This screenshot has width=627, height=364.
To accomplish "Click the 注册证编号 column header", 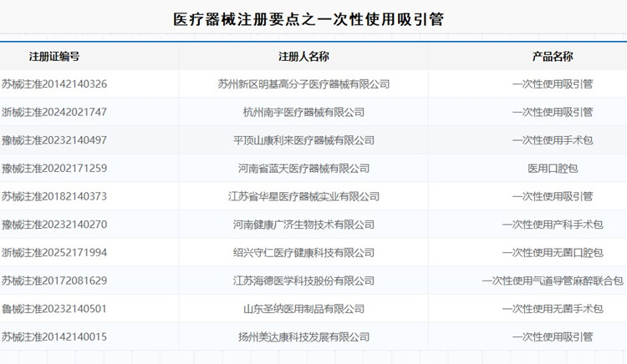I will pos(54,57).
